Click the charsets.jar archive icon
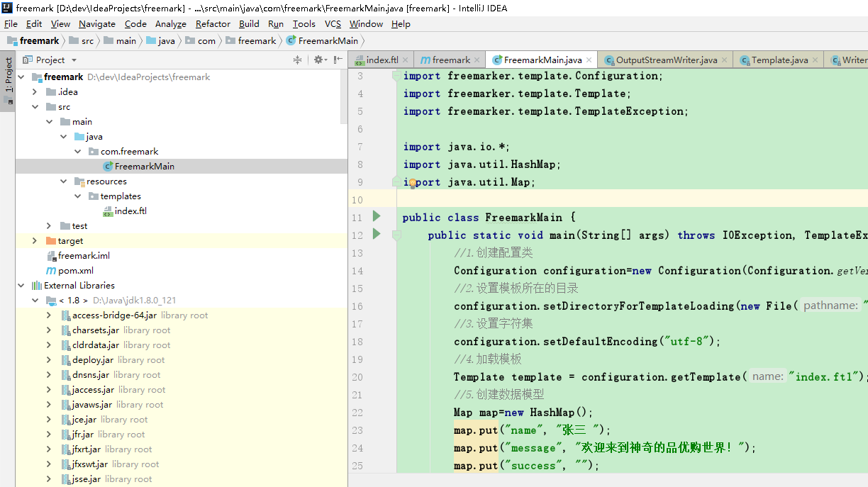 tap(65, 330)
